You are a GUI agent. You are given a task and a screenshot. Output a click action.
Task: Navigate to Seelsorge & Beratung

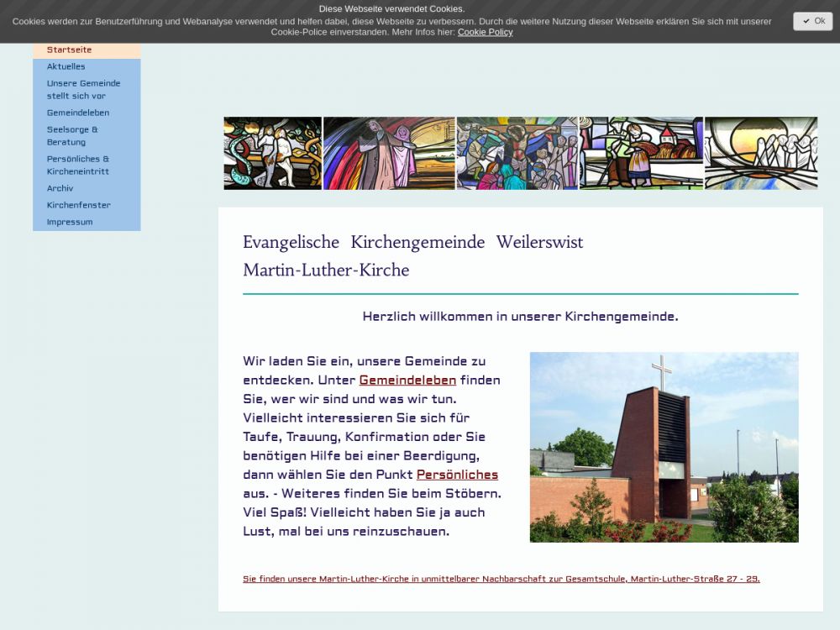72,136
